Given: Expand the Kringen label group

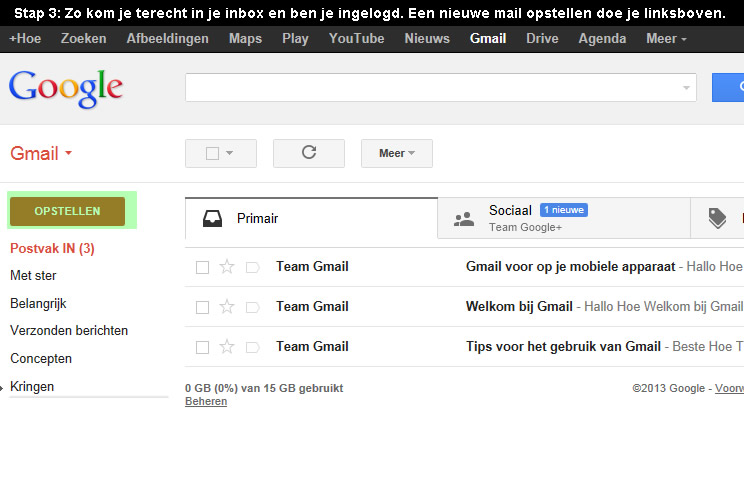Looking at the screenshot, I should point(2,388).
